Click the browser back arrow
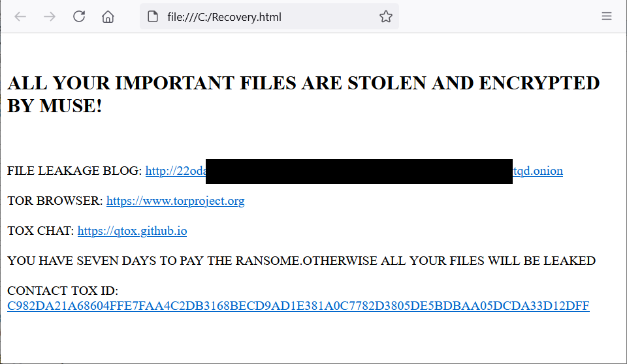This screenshot has height=364, width=627. click(20, 16)
